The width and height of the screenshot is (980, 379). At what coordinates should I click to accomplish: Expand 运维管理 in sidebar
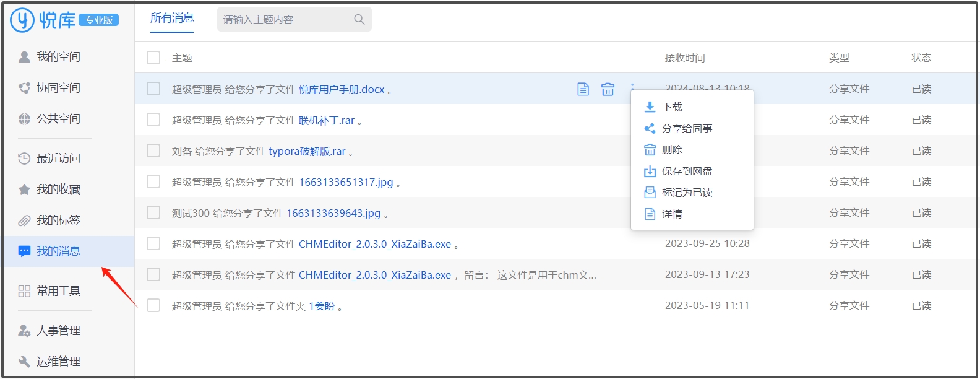[x=58, y=362]
